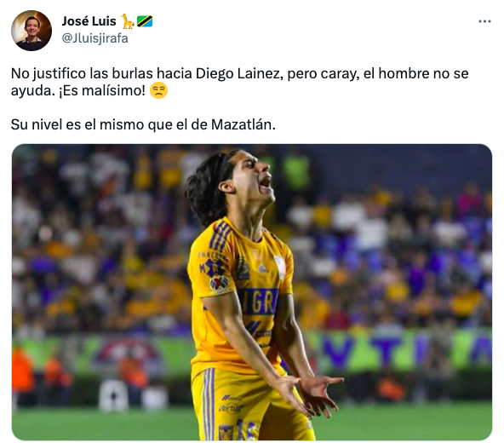Screen dimensions: 504x443
Task: Click the words "Diego Lainez" in tweet
Action: pyautogui.click(x=238, y=73)
